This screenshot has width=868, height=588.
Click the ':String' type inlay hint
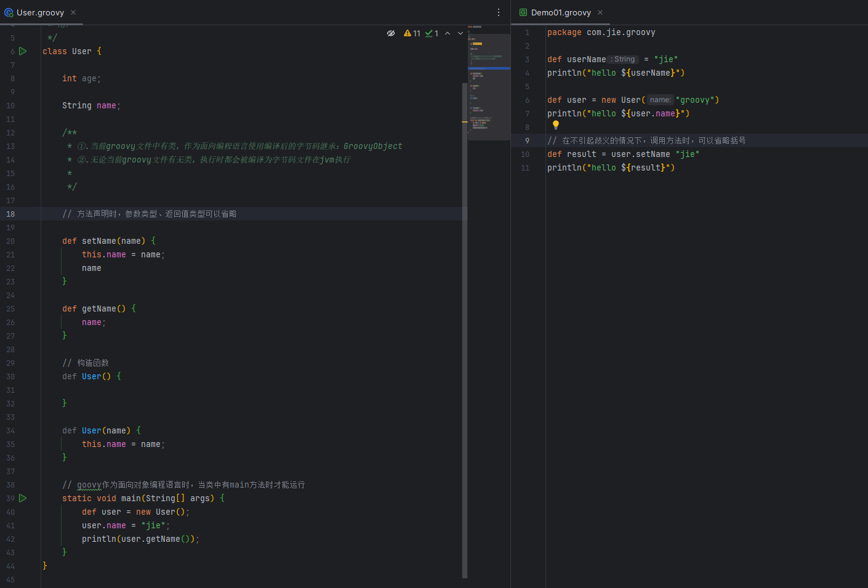624,59
